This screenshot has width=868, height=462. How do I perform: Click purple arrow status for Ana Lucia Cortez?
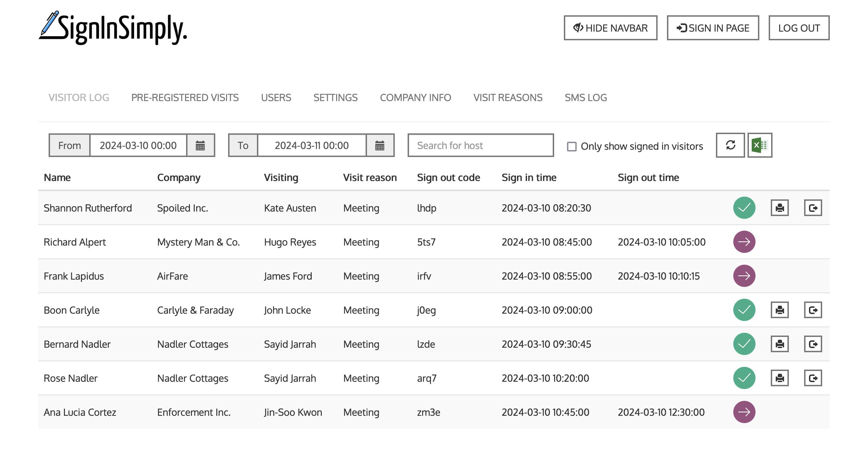(744, 412)
